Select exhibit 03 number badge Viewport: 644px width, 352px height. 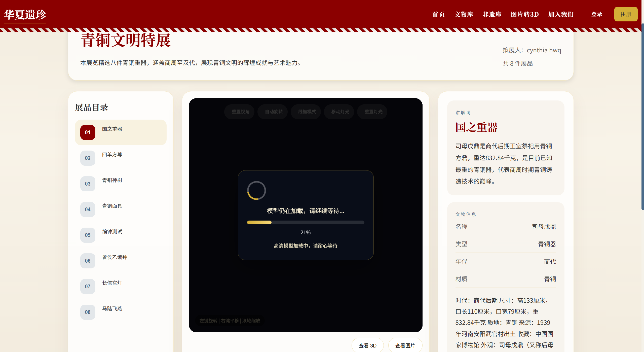[88, 184]
